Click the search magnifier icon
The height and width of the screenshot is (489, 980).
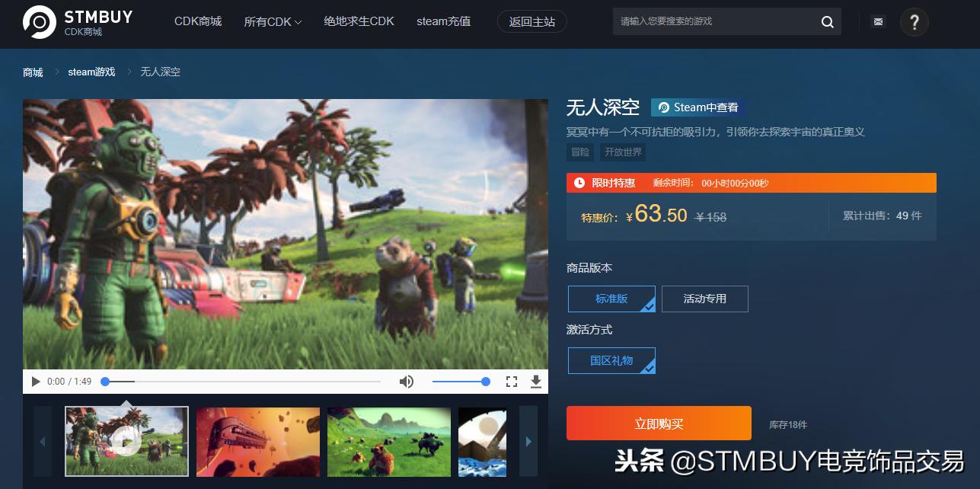[826, 21]
